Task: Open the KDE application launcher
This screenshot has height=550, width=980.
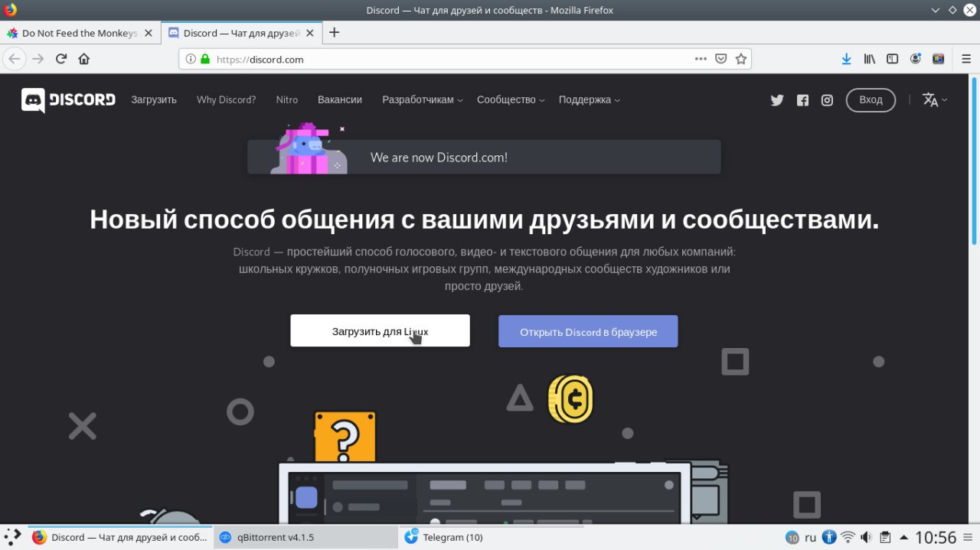Action: coord(13,537)
